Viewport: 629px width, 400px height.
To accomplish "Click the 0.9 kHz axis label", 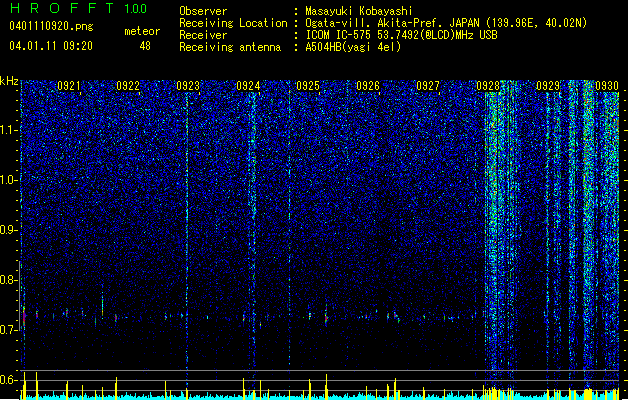I will point(9,230).
